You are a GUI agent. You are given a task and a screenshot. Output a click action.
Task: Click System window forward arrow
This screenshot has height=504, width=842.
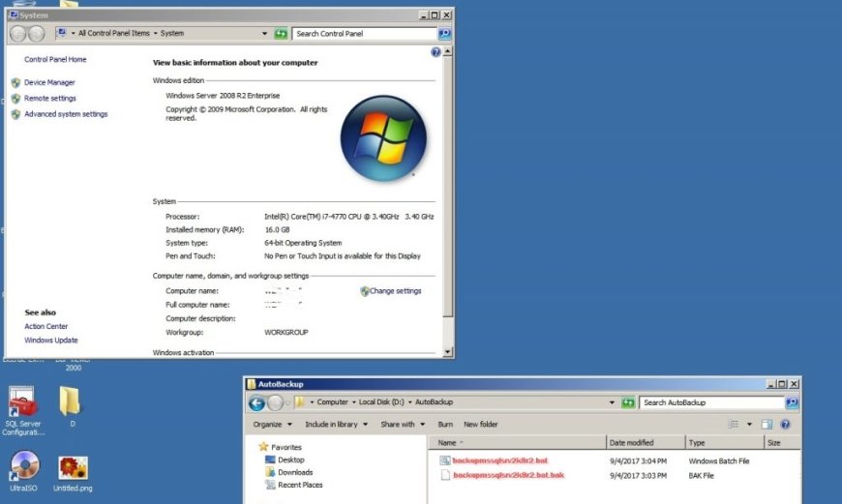[36, 34]
